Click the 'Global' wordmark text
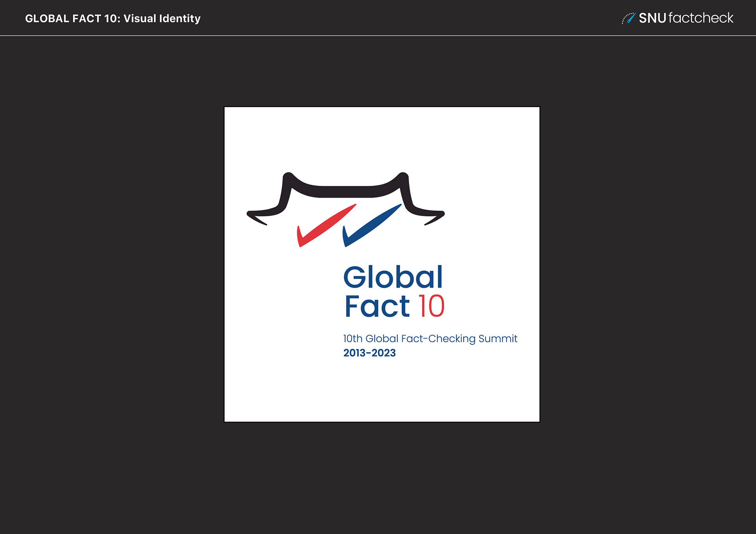 tap(393, 277)
